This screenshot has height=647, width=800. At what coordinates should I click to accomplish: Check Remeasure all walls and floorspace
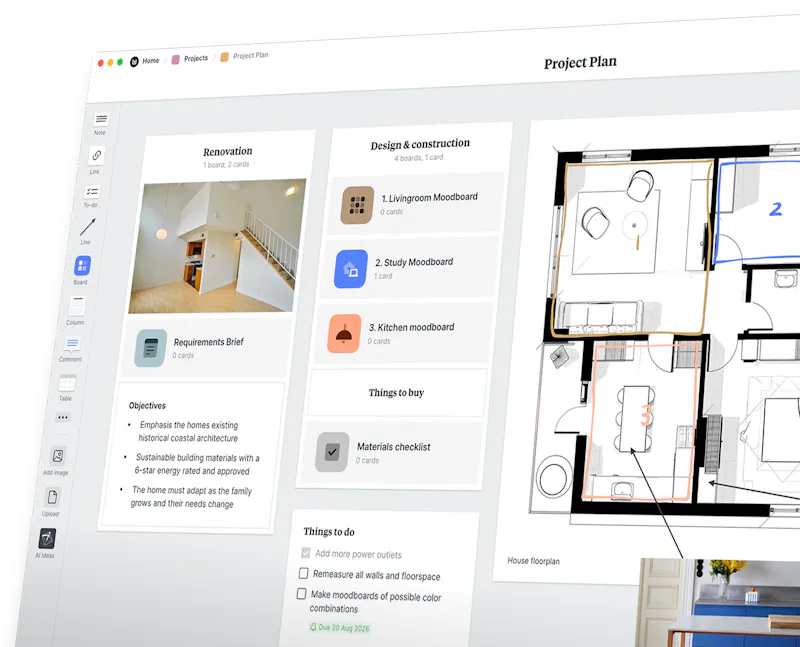[x=304, y=573]
